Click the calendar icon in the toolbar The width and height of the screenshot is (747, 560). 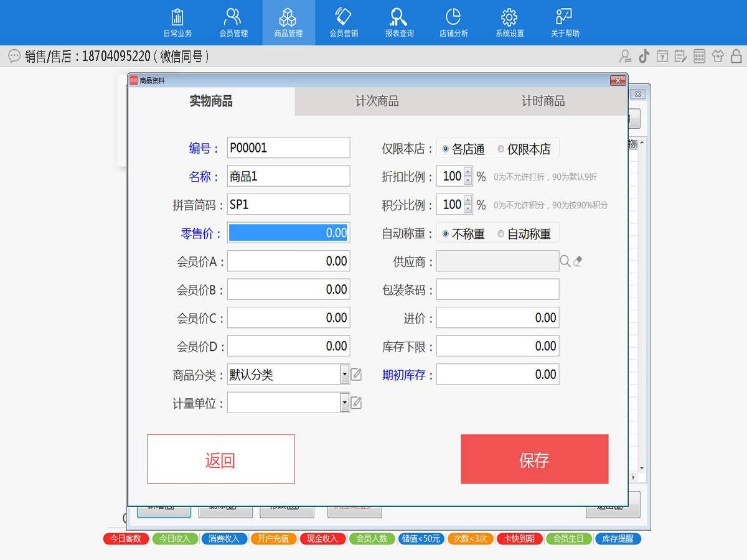click(x=662, y=56)
